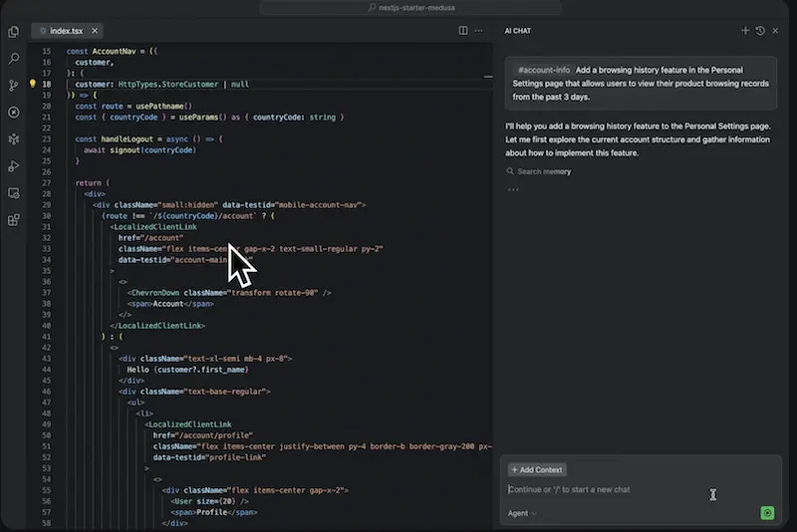This screenshot has height=532, width=797.
Task: Click the split editor icon
Action: pyautogui.click(x=463, y=31)
